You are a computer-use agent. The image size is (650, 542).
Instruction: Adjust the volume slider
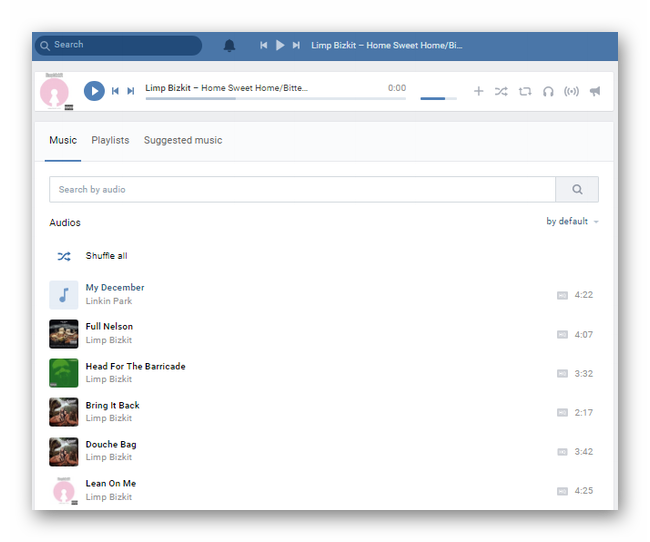439,99
